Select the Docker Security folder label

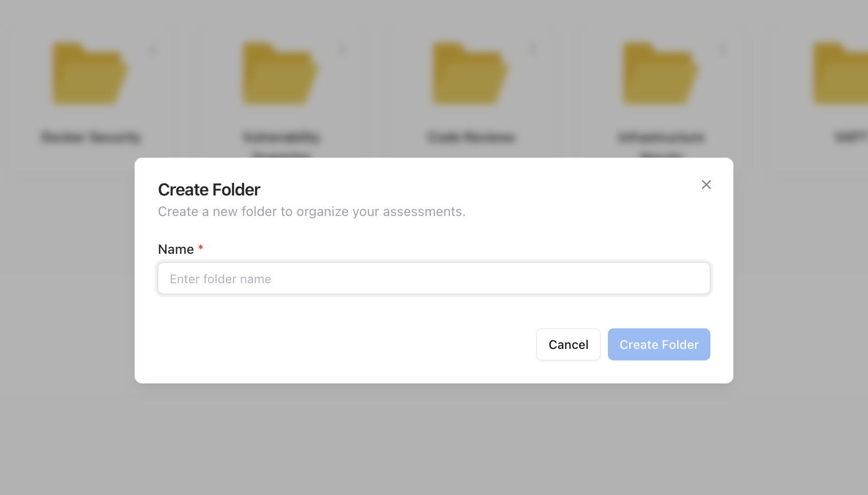tap(90, 137)
